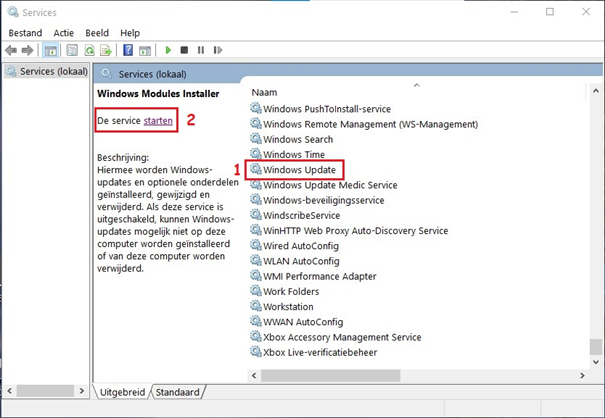
Task: Switch to the Standaard tab
Action: click(x=178, y=392)
